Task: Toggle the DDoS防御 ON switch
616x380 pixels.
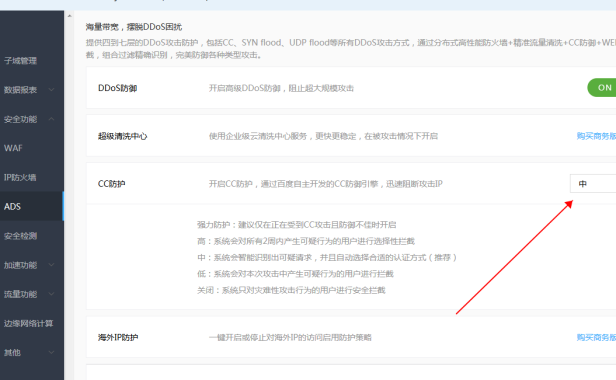Action: point(601,88)
